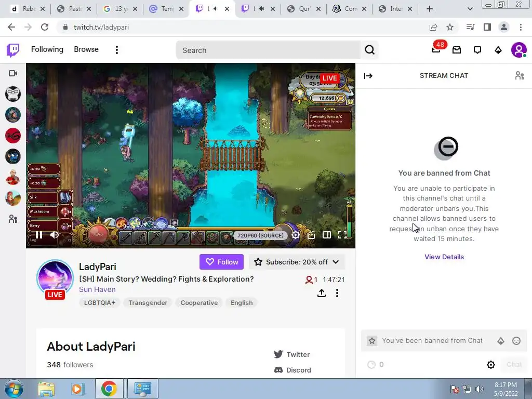
Task: Click the browser address bar URL
Action: pos(101,28)
